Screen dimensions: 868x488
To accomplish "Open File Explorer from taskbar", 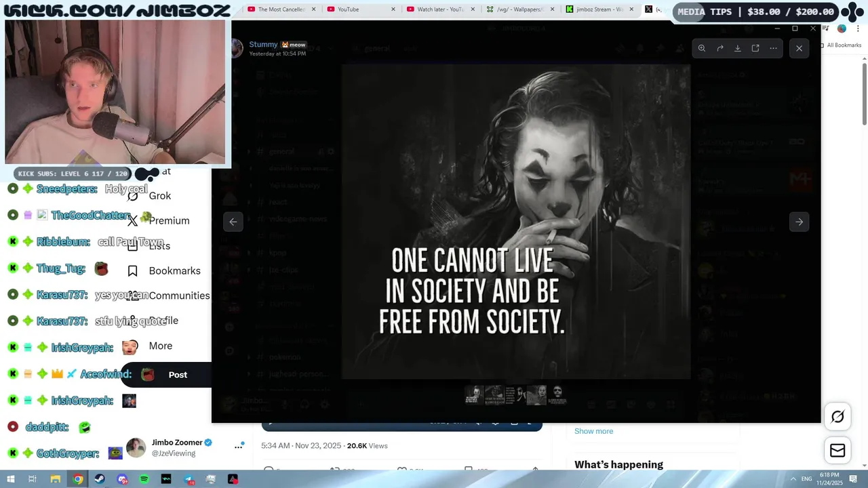I will pyautogui.click(x=56, y=479).
